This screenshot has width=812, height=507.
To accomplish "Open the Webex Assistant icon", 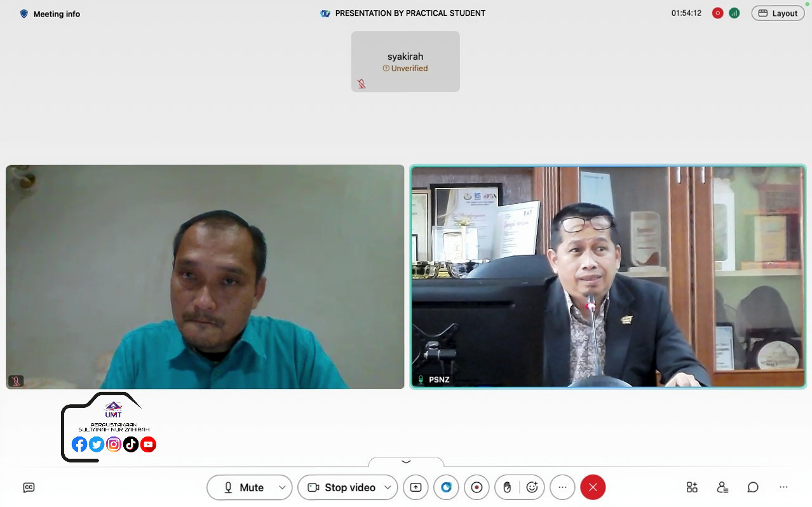I will (446, 487).
